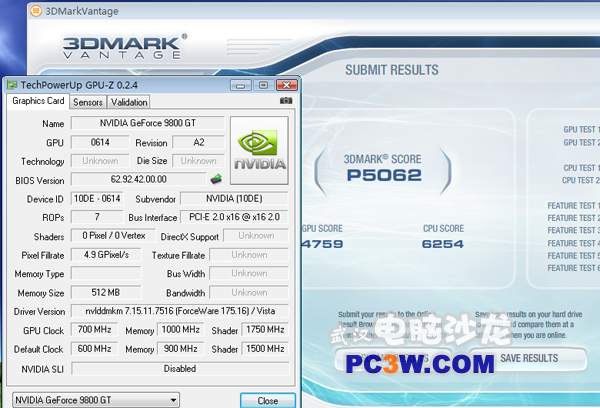Viewport: 600px width, 408px height.
Task: Click the 3DMarkVantage orange window icon
Action: pos(36,11)
